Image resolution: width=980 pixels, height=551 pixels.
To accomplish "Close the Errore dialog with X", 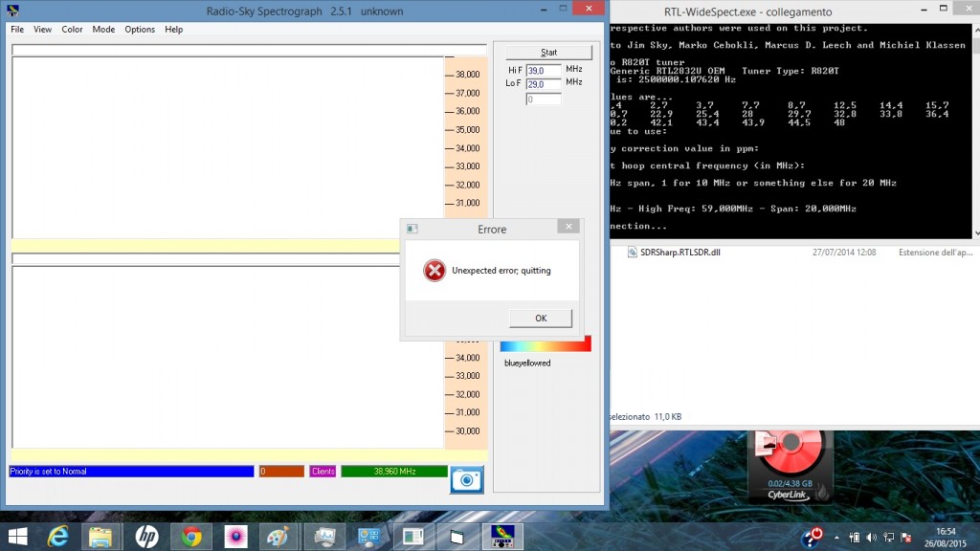I will 568,226.
